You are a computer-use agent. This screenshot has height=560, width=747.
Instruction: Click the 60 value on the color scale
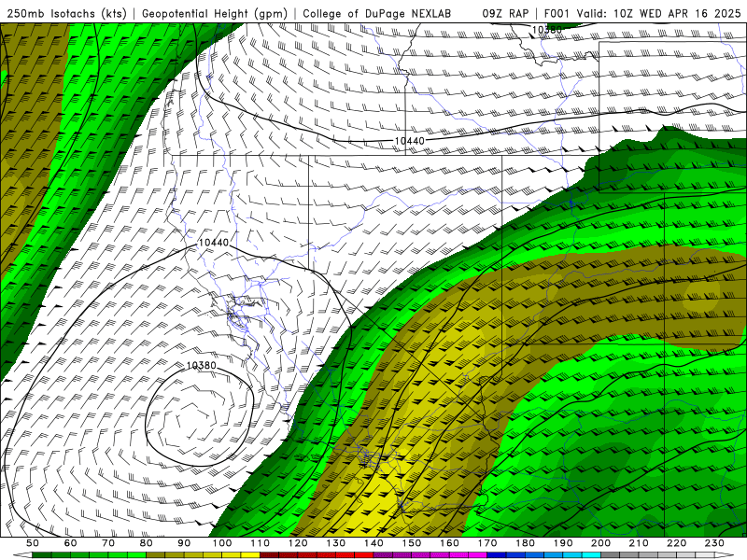pos(70,543)
